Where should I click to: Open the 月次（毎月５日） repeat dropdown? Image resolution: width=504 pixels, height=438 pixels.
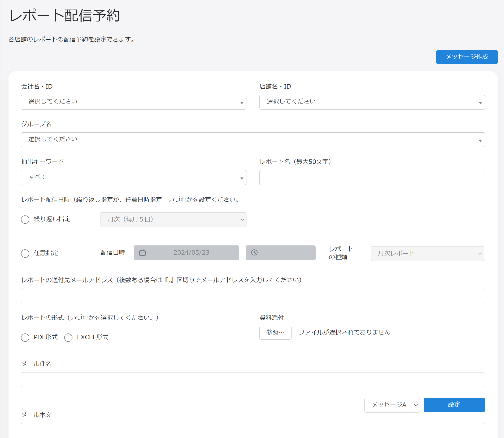tap(173, 220)
